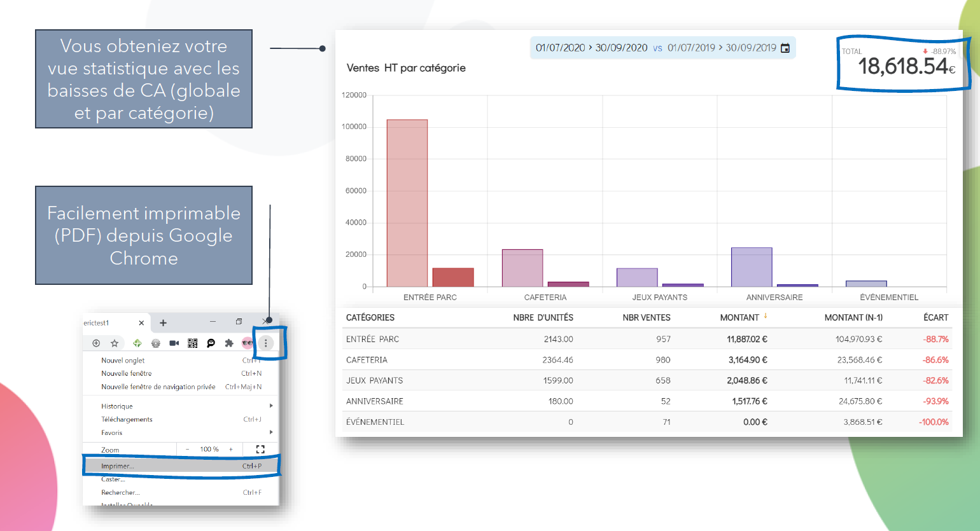Increase zoom with the plus button
Image resolution: width=980 pixels, height=531 pixels.
tap(231, 449)
